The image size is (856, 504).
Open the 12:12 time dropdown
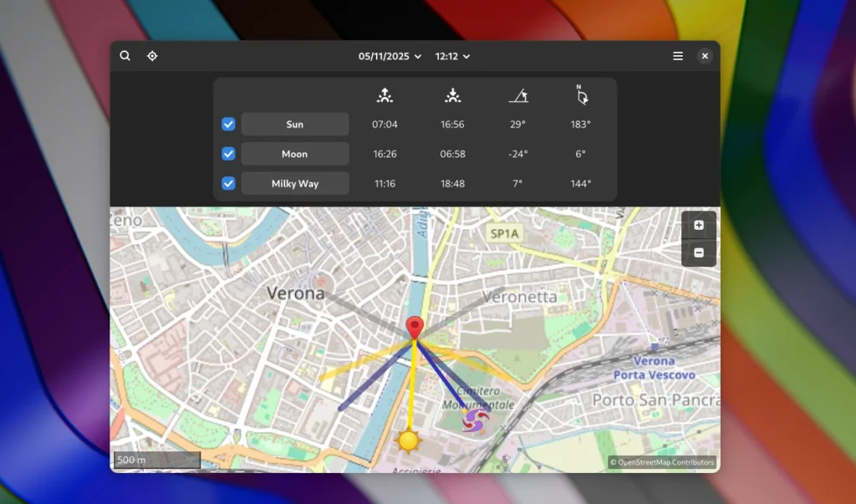click(452, 56)
